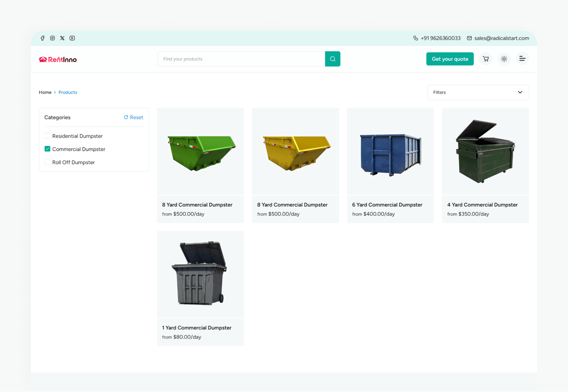Screen dimensions: 568x392
Task: Click the Get your quote button
Action: click(450, 59)
